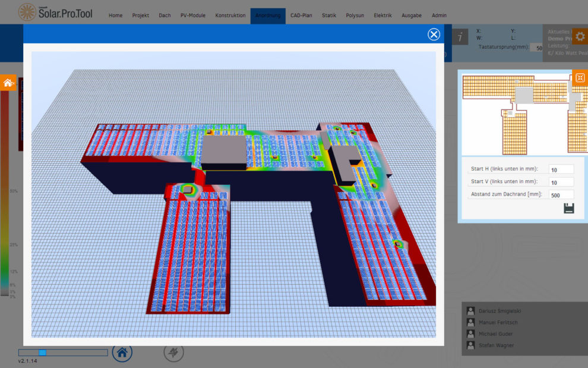Click the roof plan thumbnail preview
The width and height of the screenshot is (588, 368).
point(516,113)
